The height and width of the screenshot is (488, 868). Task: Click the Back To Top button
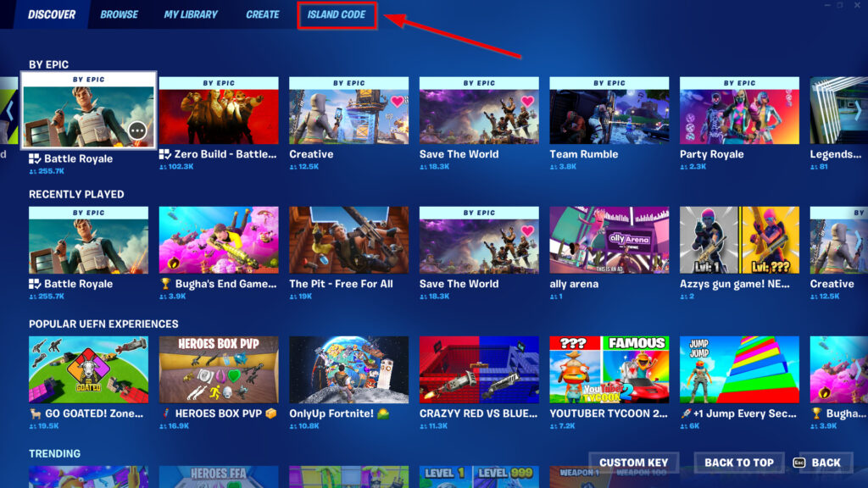[739, 463]
